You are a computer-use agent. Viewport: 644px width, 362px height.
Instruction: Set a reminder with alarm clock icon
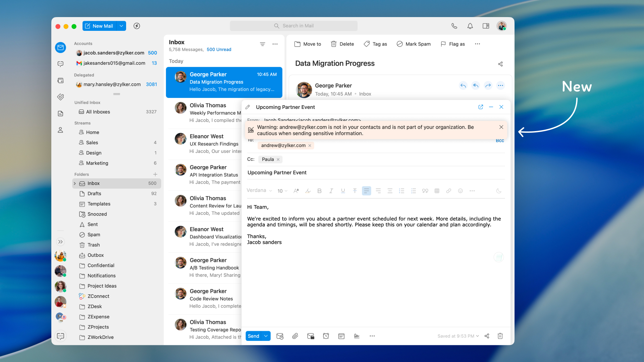(326, 336)
